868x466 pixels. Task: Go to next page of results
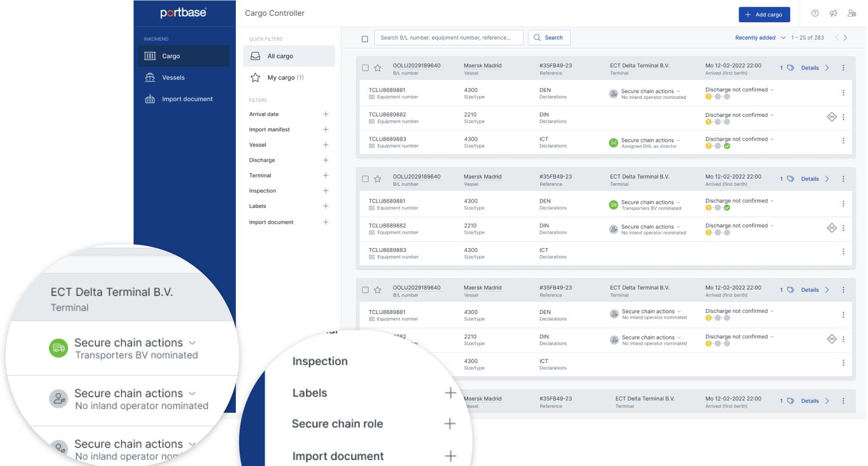coord(845,37)
